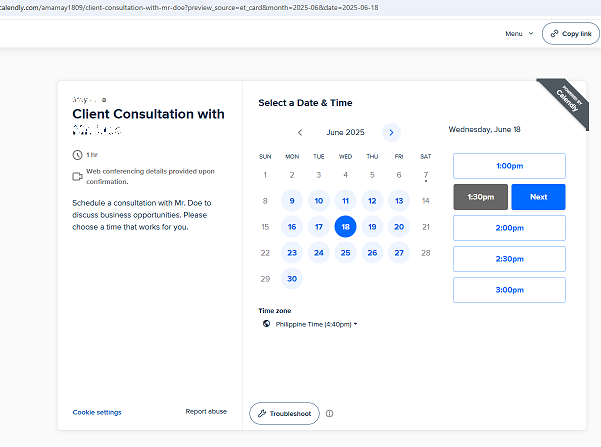Viewport: 601px width, 447px height.
Task: Choose June 12 on the calendar
Action: [372, 201]
